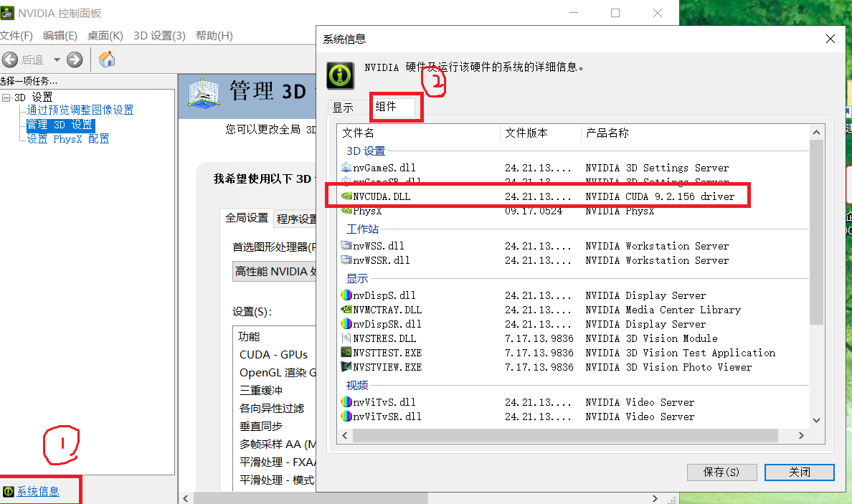Click the 保存(S) button
This screenshot has height=504, width=852.
[x=721, y=472]
